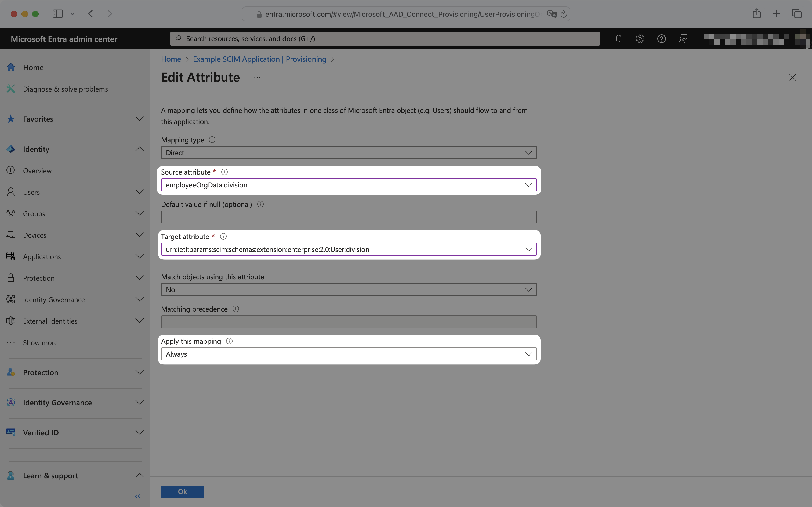812x507 pixels.
Task: Open Diagnose & solve problems
Action: coord(65,89)
